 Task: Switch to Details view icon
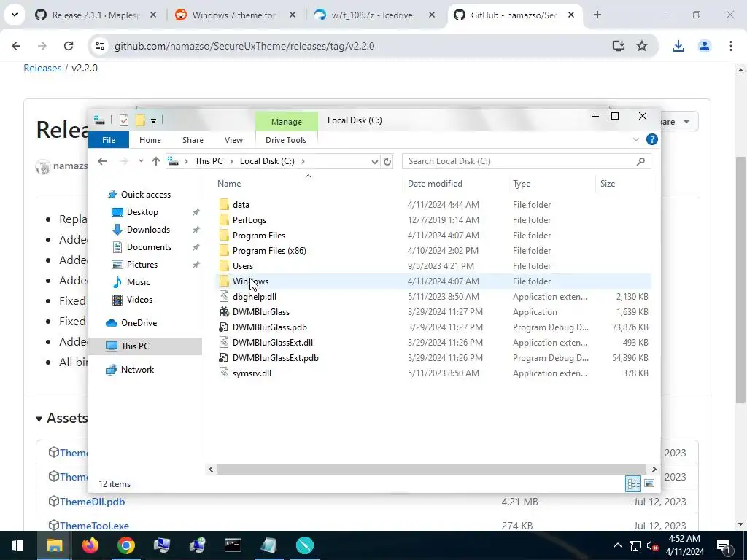tap(633, 484)
